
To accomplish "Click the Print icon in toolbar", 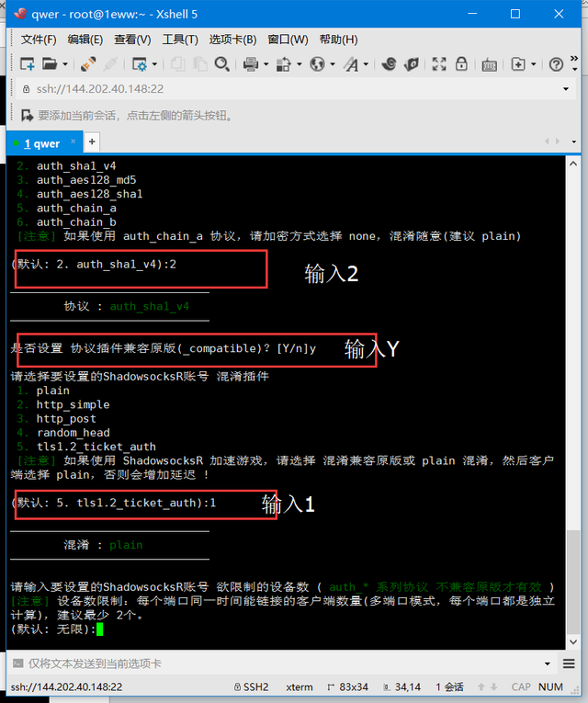I will click(251, 64).
